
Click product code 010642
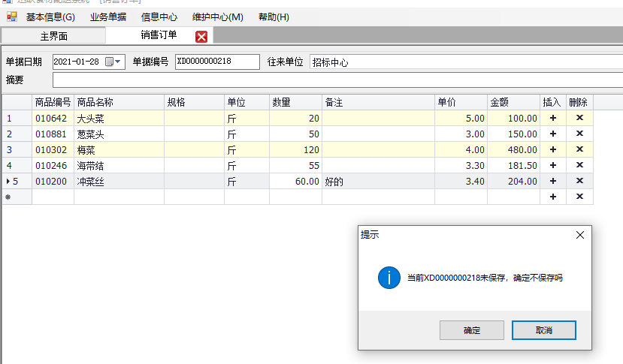53,118
